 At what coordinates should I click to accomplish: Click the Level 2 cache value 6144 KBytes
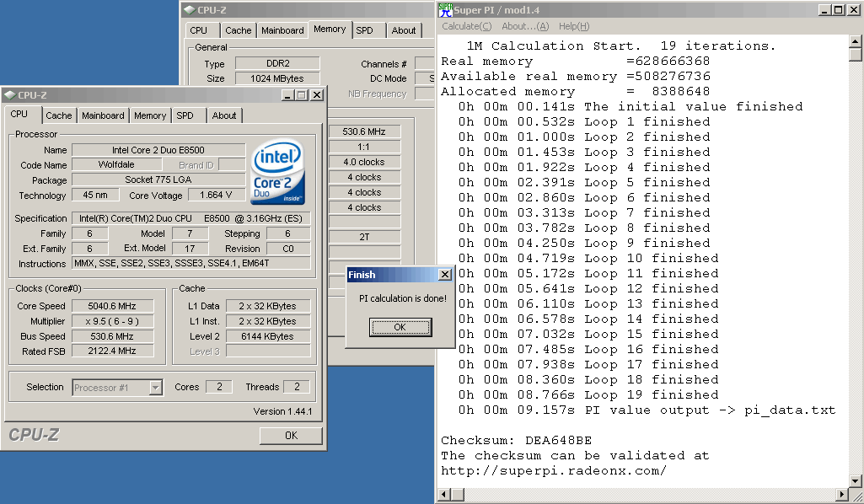(x=268, y=336)
